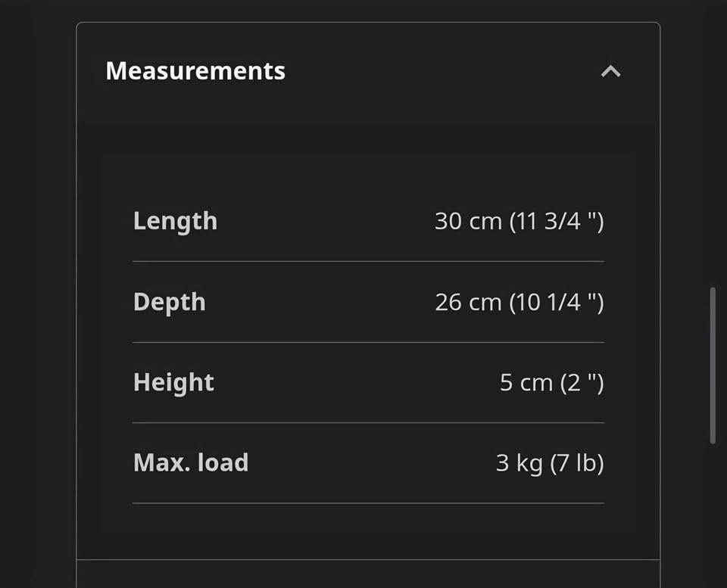Select the Depth label
727x588 pixels.
pyautogui.click(x=169, y=303)
